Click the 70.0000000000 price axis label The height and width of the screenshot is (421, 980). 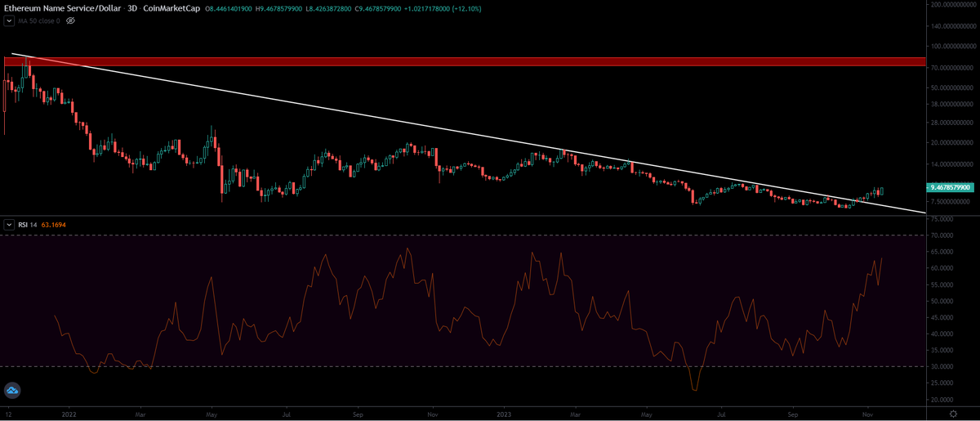click(952, 68)
